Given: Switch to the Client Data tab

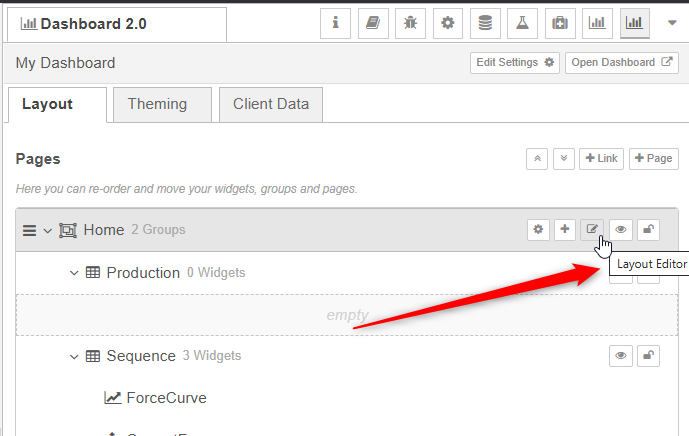Looking at the screenshot, I should click(271, 105).
